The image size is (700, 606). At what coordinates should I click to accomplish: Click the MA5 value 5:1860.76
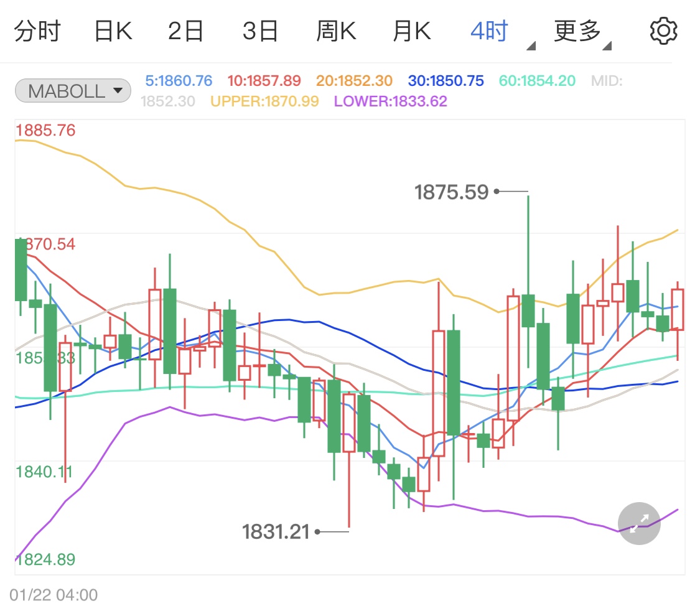(179, 80)
